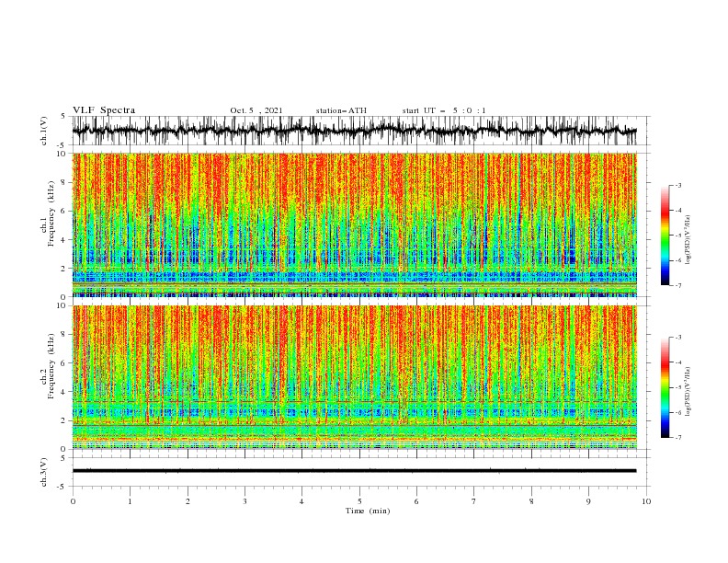The width and height of the screenshot is (728, 563).
Task: Click the ch.1 color bar log(PSD) label
Action: click(x=688, y=240)
